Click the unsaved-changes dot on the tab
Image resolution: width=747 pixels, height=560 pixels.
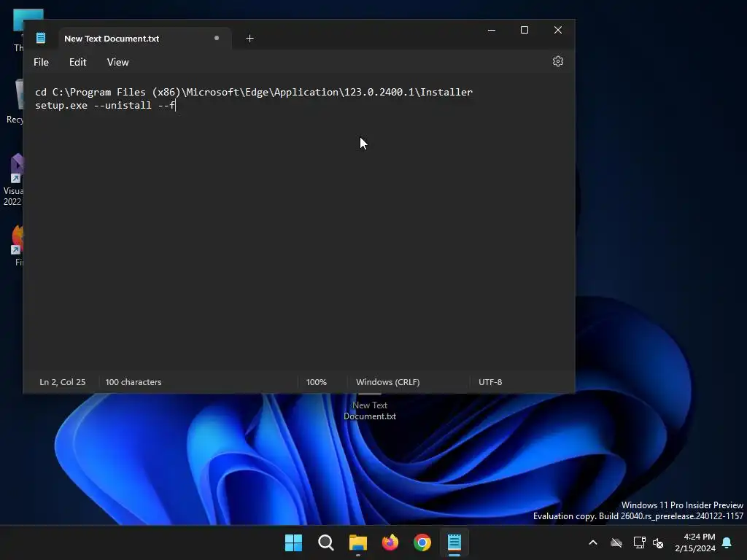click(x=216, y=38)
